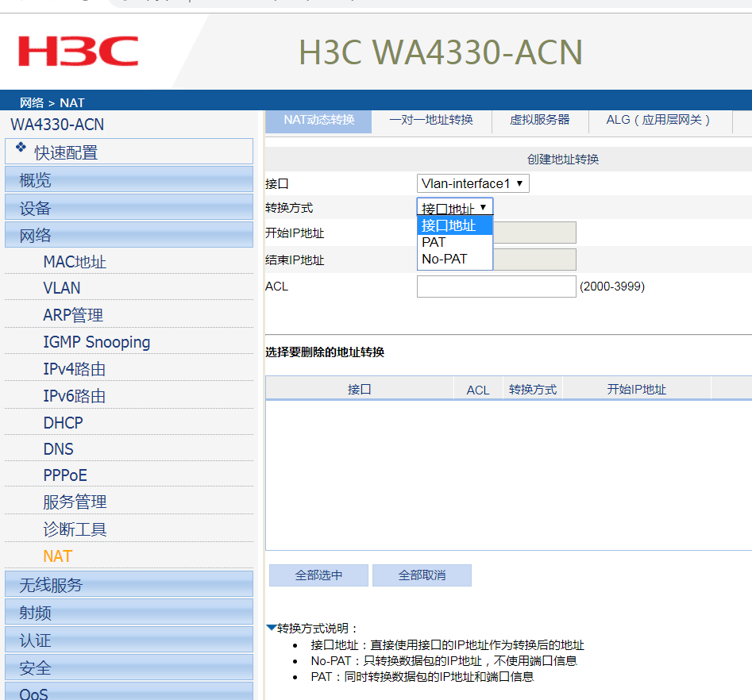This screenshot has height=700, width=752.
Task: Expand the 认证 menu section
Action: 129,640
